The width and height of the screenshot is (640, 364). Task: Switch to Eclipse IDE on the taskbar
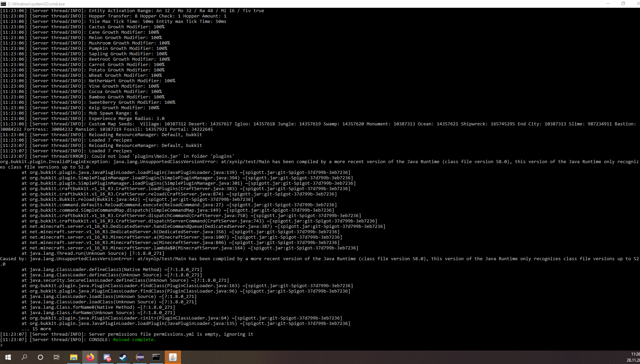pos(140,357)
